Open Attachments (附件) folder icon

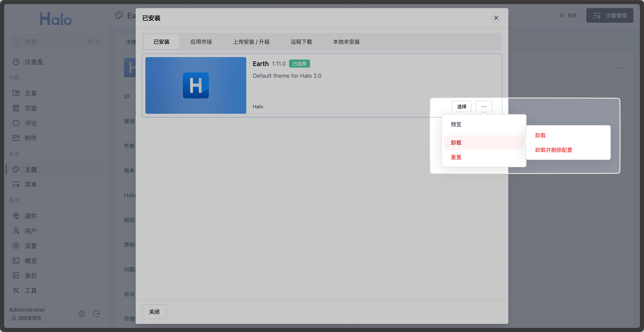16,138
